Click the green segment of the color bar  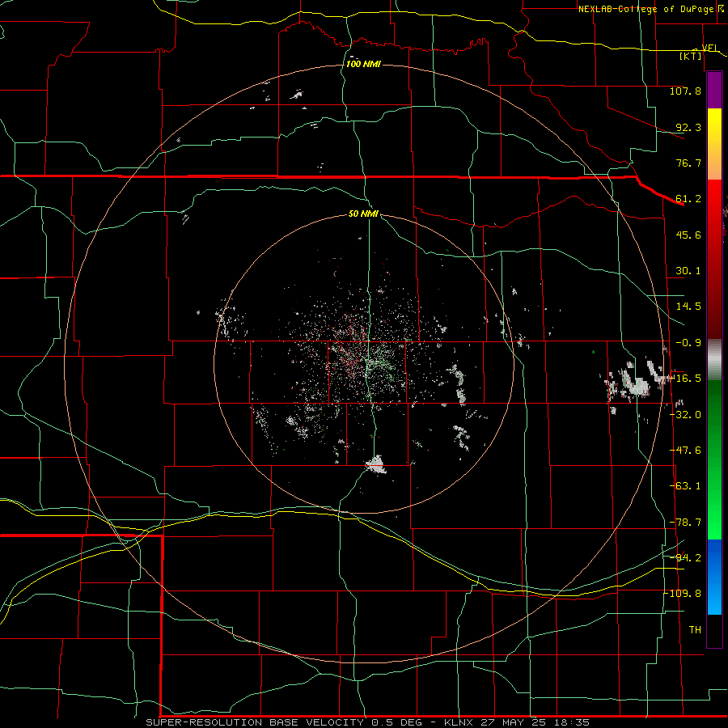[714, 459]
